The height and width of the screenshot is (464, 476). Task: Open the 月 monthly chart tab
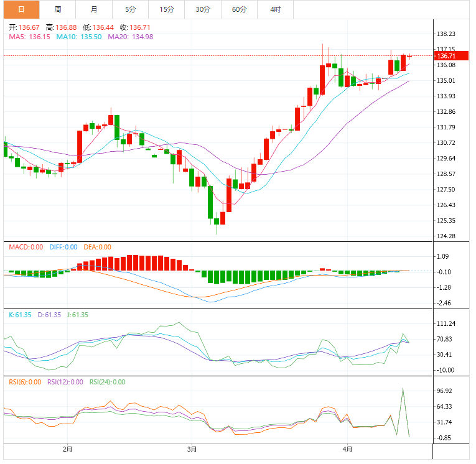tap(93, 9)
